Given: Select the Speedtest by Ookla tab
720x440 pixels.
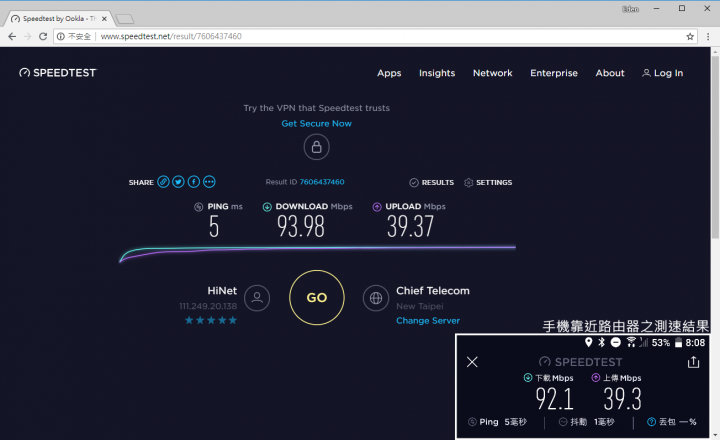Looking at the screenshot, I should pyautogui.click(x=57, y=19).
